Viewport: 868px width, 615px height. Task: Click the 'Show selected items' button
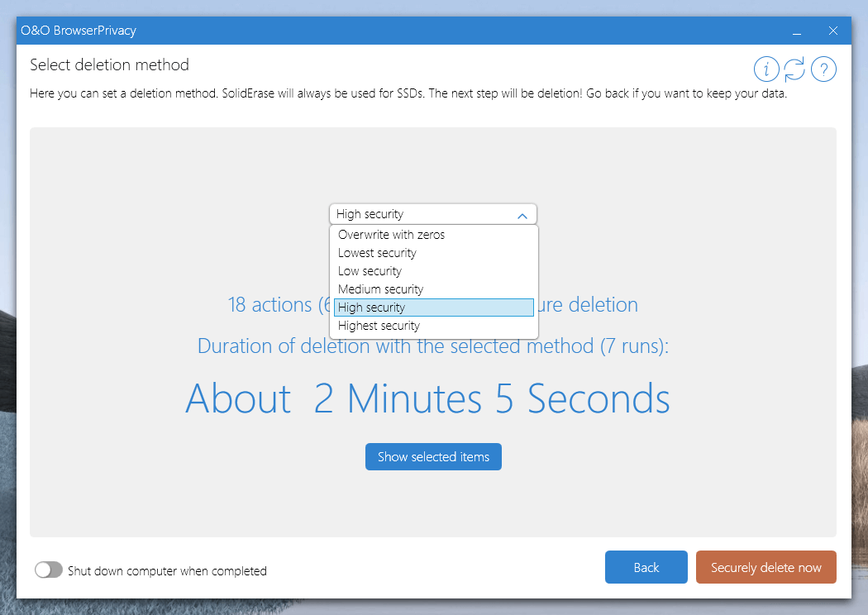tap(433, 456)
